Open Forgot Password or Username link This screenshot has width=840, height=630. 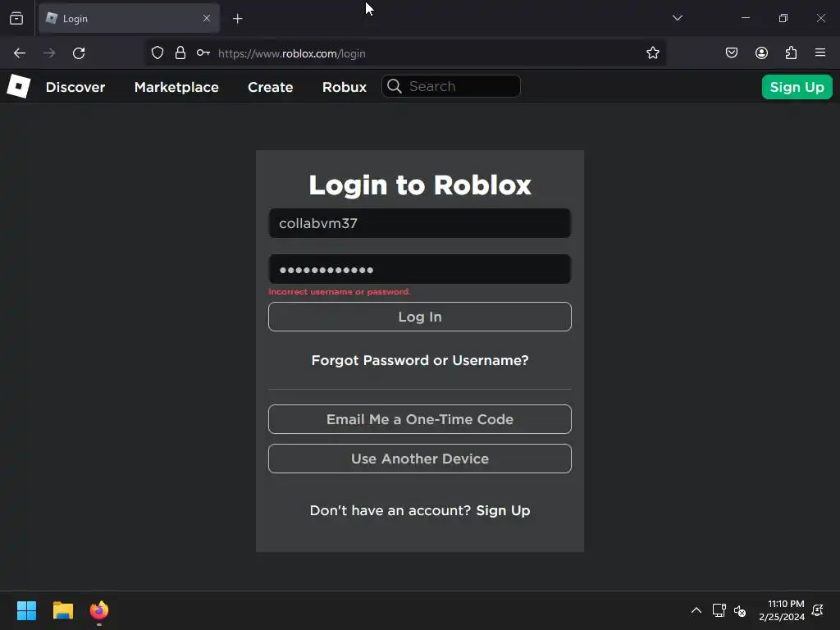tap(420, 361)
